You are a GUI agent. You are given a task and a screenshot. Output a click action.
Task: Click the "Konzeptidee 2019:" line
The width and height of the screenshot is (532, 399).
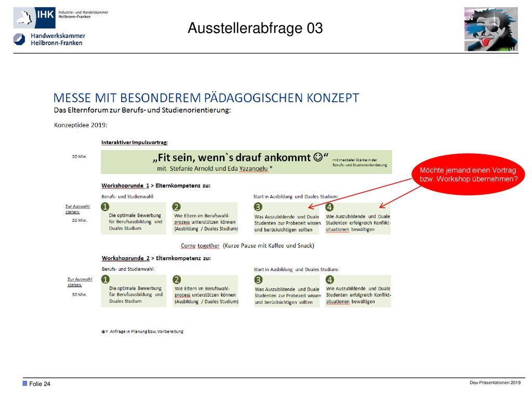pyautogui.click(x=81, y=125)
